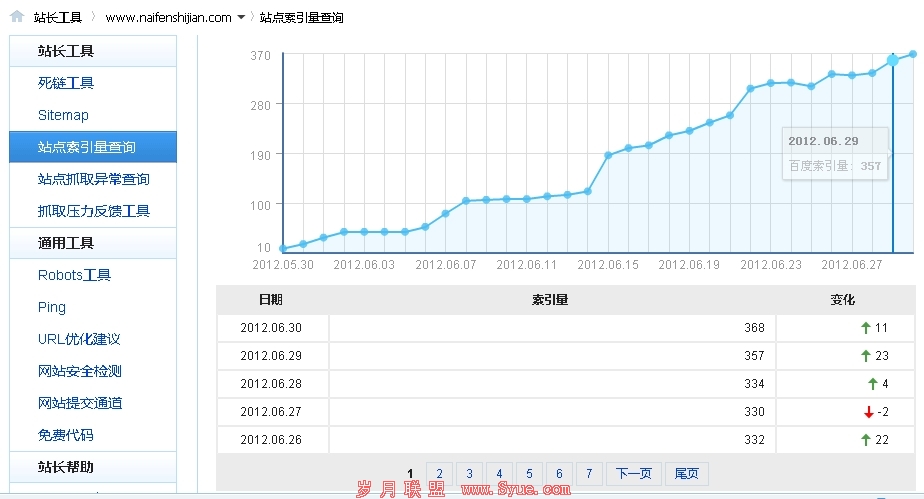Click index value 334
Viewport: 924px width, 499px height.
tap(754, 384)
